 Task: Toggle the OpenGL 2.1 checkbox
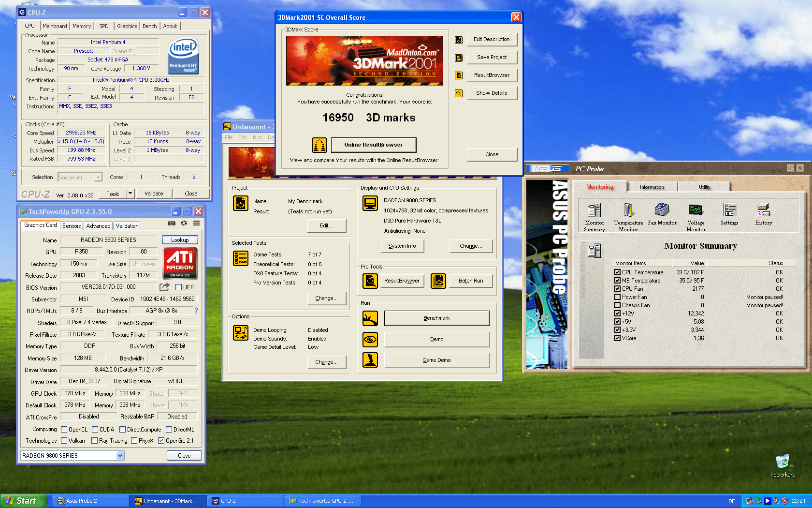point(161,441)
